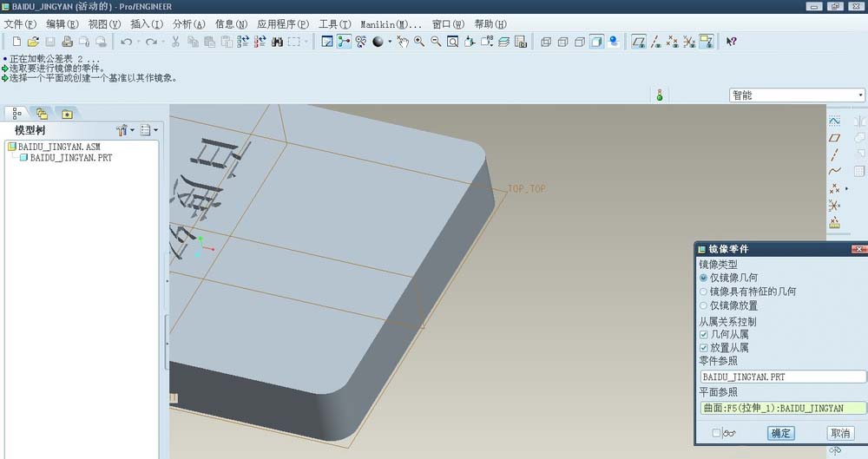This screenshot has width=868, height=459.
Task: Toggle datum planes display icon
Action: tap(639, 42)
